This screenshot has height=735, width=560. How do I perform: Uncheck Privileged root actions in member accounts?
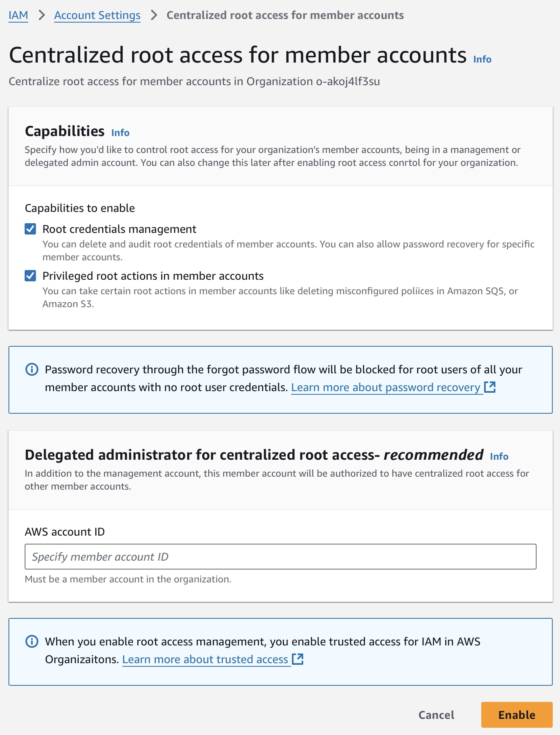point(30,276)
